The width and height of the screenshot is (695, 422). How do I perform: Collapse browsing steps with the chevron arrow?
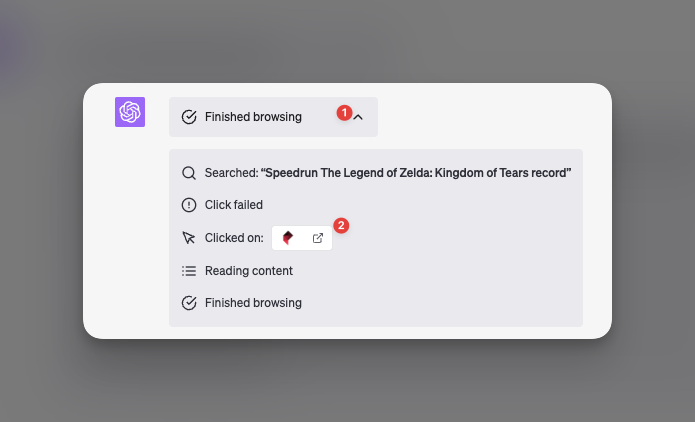pos(359,117)
